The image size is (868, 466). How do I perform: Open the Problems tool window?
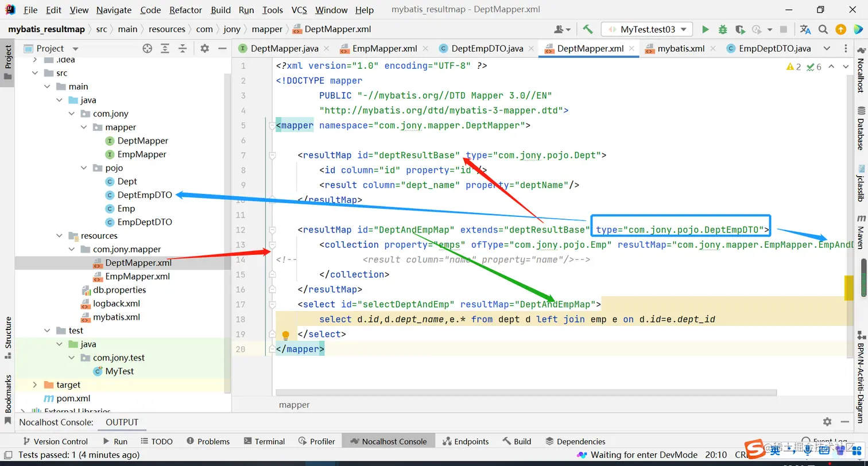[208, 441]
